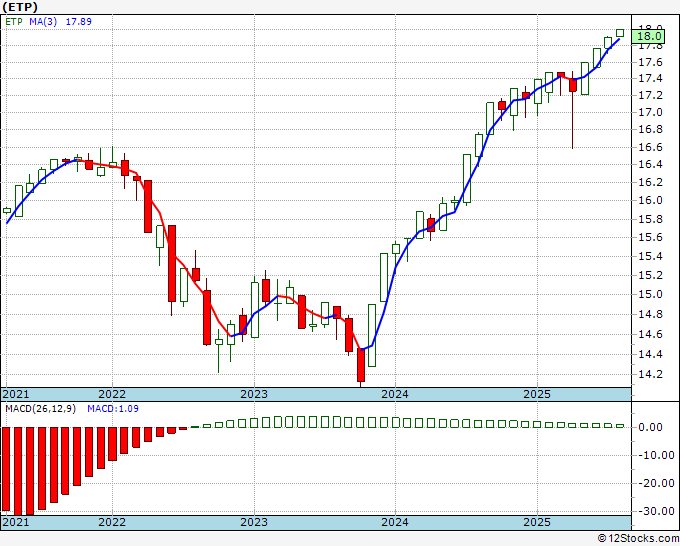Click the 14.2 price axis label
680x546 pixels.
(x=650, y=374)
